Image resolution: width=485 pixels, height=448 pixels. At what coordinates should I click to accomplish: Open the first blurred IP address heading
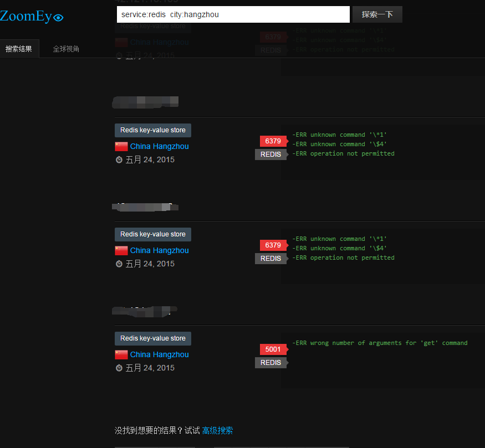145,101
